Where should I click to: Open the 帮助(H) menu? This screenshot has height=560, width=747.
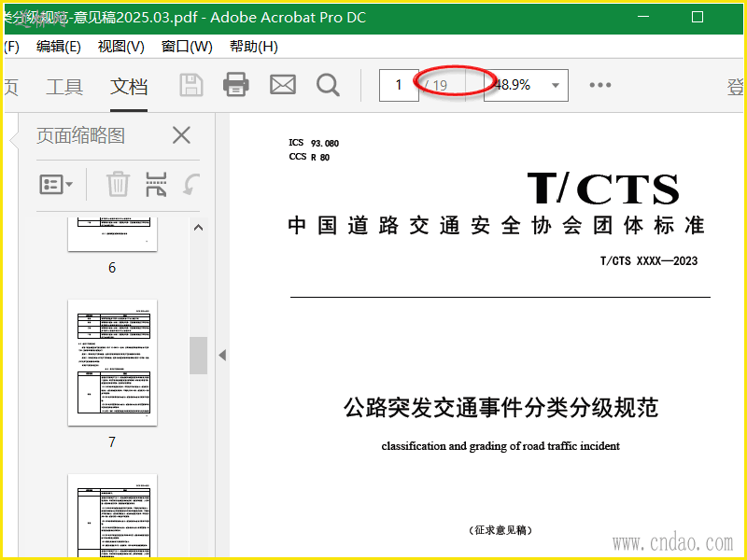(x=253, y=47)
